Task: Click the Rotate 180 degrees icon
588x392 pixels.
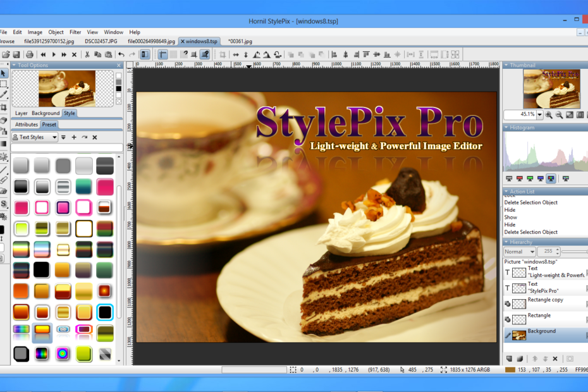Action: (x=278, y=55)
